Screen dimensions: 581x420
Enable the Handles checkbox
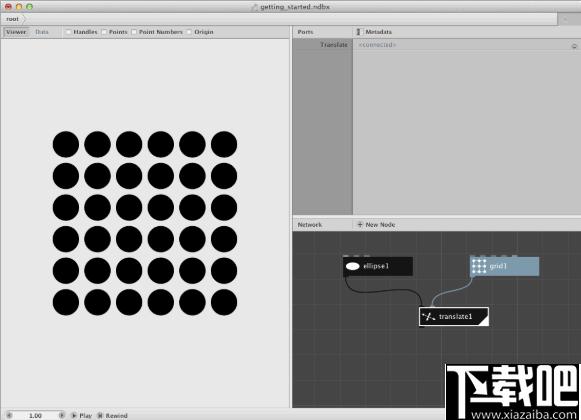point(68,32)
